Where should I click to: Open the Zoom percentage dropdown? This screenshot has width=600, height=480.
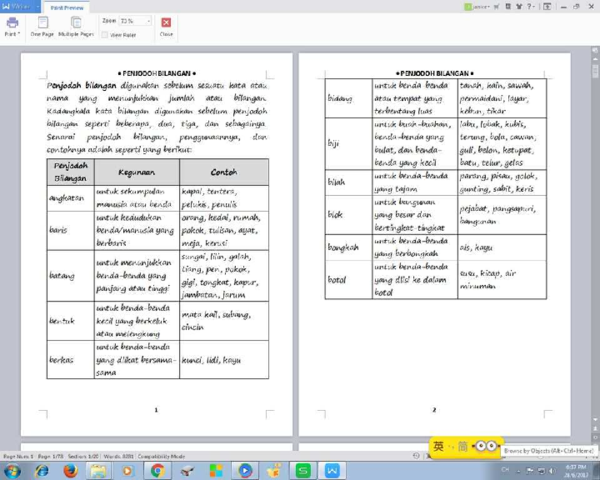point(148,21)
